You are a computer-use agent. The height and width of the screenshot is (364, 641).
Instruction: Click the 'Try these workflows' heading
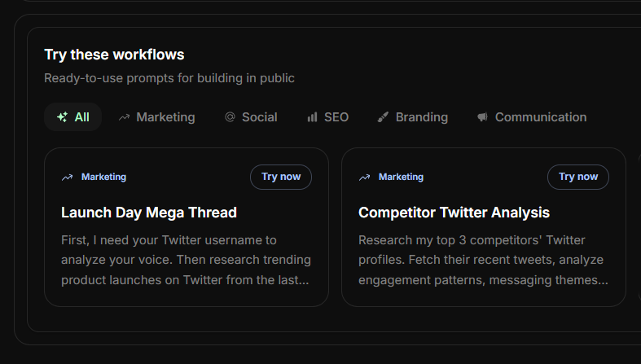click(x=114, y=55)
